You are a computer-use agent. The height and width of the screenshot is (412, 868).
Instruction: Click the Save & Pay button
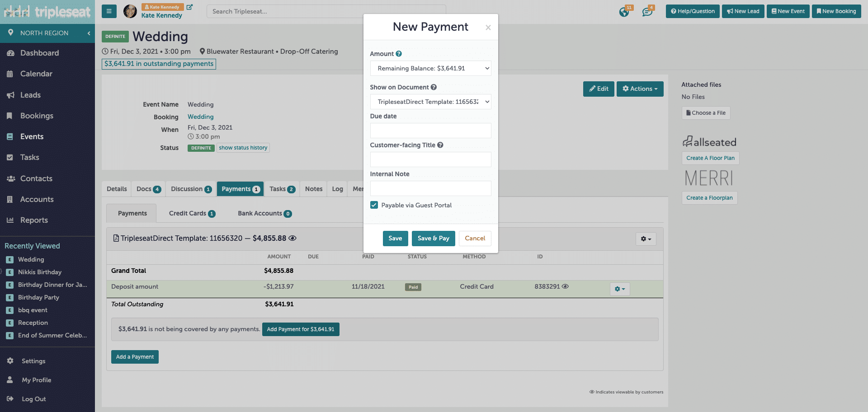coord(433,239)
